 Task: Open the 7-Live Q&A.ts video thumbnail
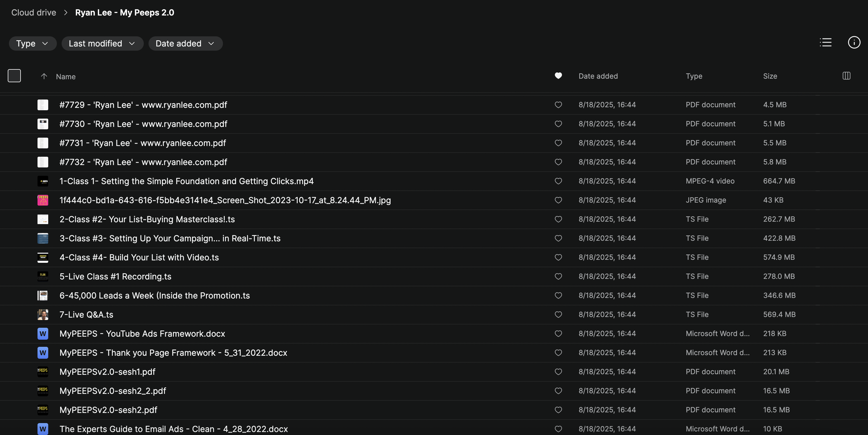pos(43,315)
